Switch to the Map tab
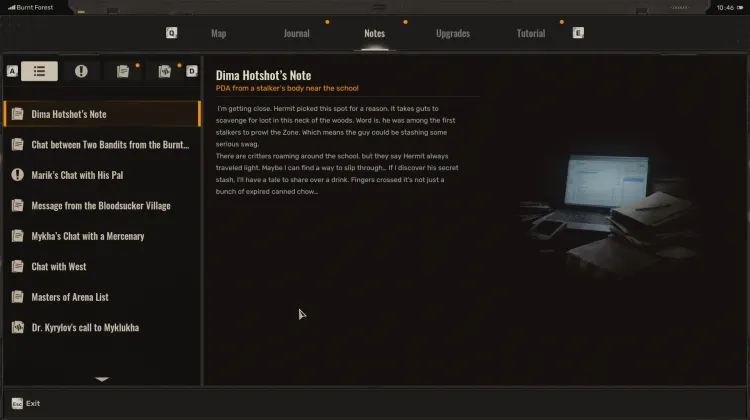 [x=219, y=33]
